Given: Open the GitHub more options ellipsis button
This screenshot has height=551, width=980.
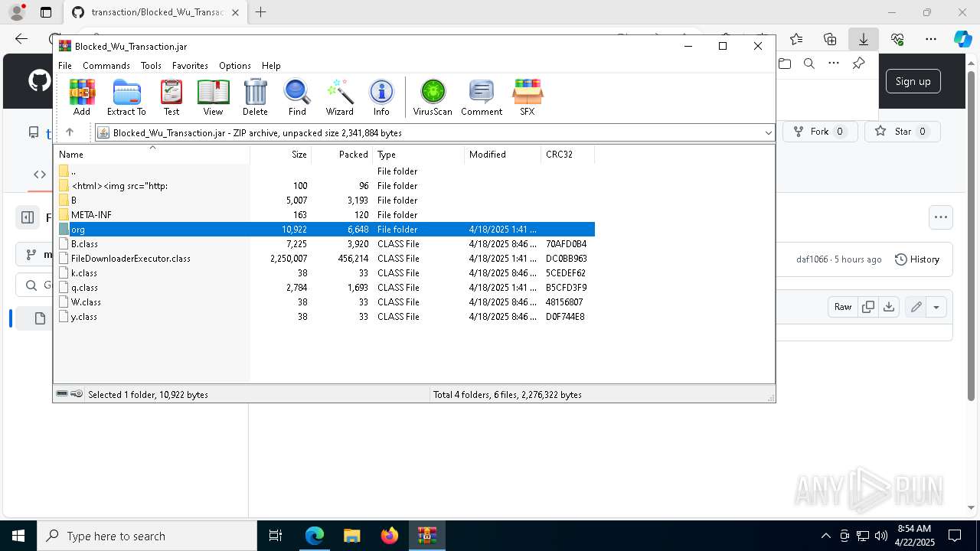Looking at the screenshot, I should [941, 217].
